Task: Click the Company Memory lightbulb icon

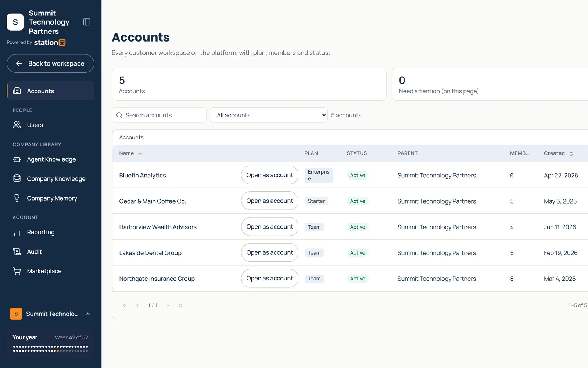Action: [x=17, y=198]
